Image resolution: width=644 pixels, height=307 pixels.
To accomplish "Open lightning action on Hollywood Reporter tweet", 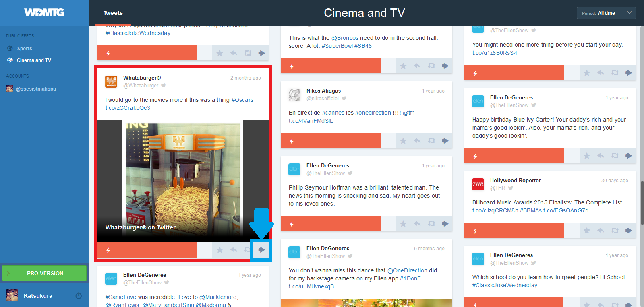I will tap(475, 230).
